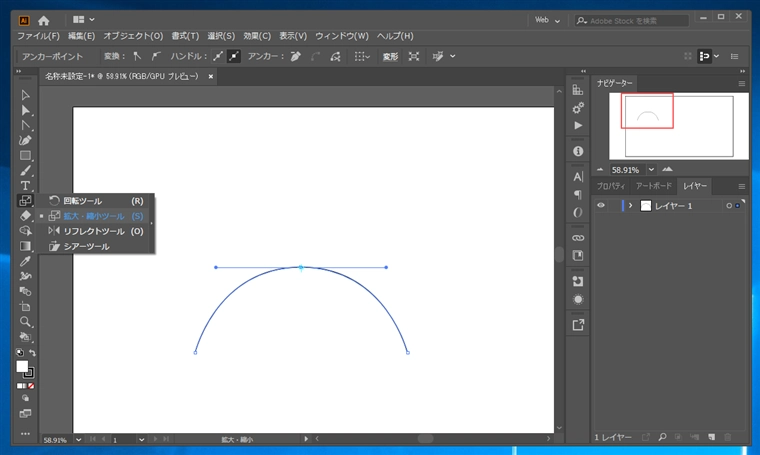Image resolution: width=760 pixels, height=455 pixels.
Task: Expand the toolbar double-arrow
Action: tap(19, 71)
